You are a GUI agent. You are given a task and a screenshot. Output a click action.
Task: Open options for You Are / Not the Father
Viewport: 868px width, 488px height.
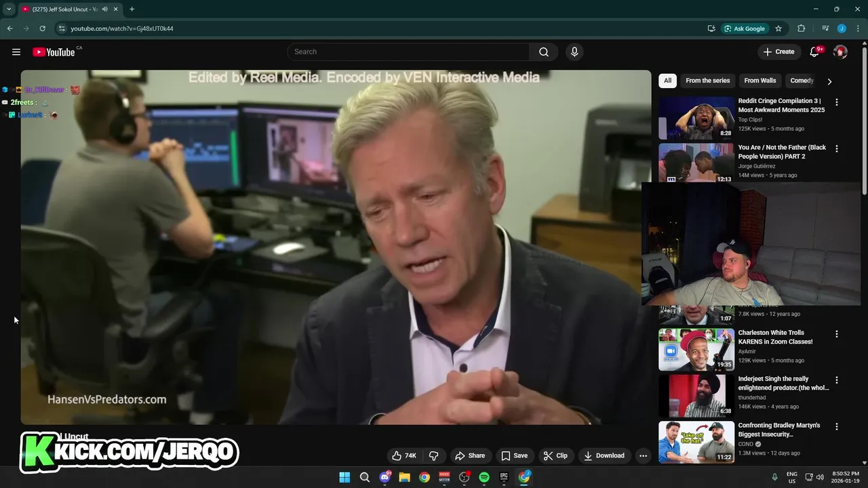click(x=837, y=148)
